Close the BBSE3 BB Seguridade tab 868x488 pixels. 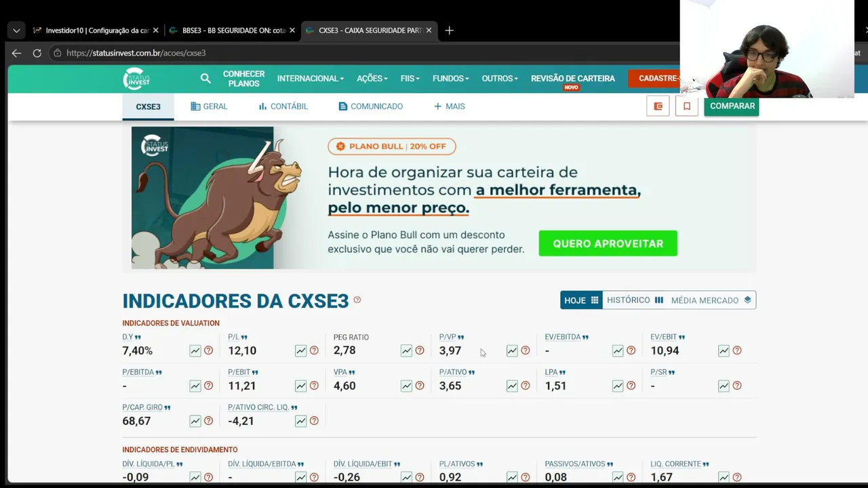click(x=292, y=30)
